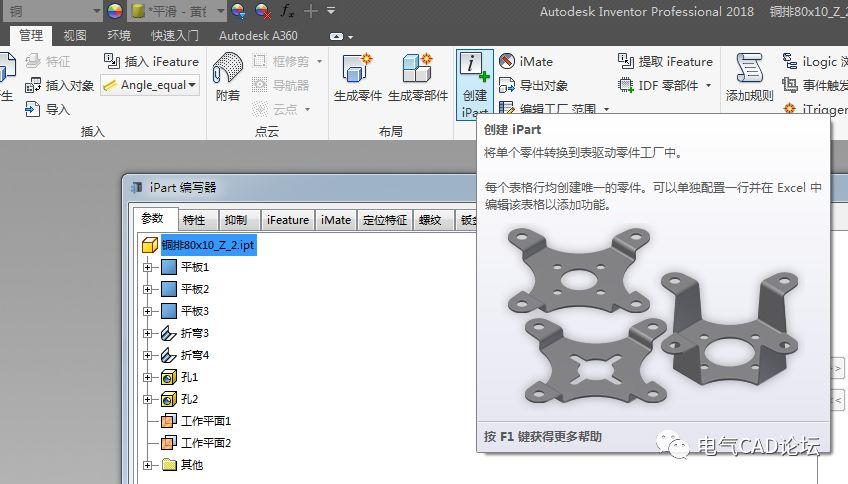This screenshot has width=848, height=484.
Task: Open the IDF 零部件 dropdown arrow
Action: tap(708, 85)
